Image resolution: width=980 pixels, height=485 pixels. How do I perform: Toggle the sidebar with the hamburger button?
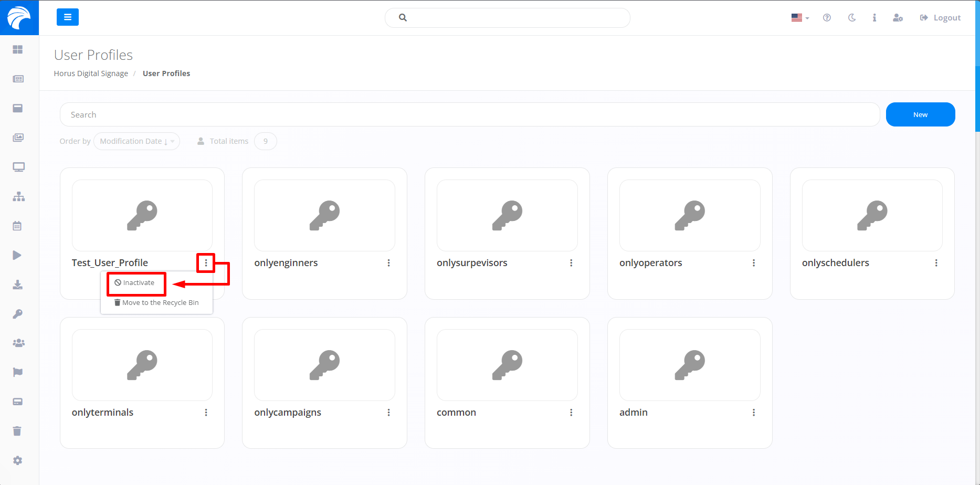click(68, 17)
